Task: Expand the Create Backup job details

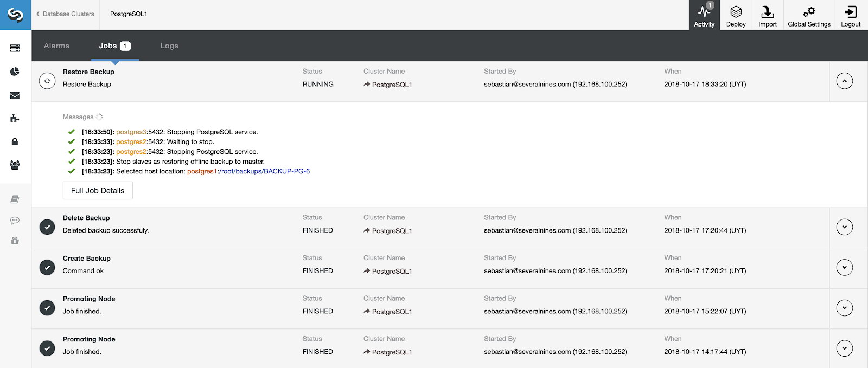Action: pyautogui.click(x=844, y=268)
